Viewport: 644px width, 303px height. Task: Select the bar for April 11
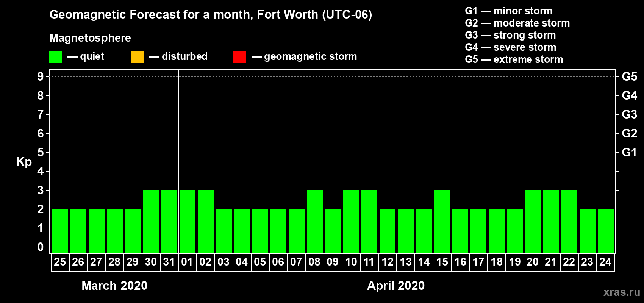point(369,221)
